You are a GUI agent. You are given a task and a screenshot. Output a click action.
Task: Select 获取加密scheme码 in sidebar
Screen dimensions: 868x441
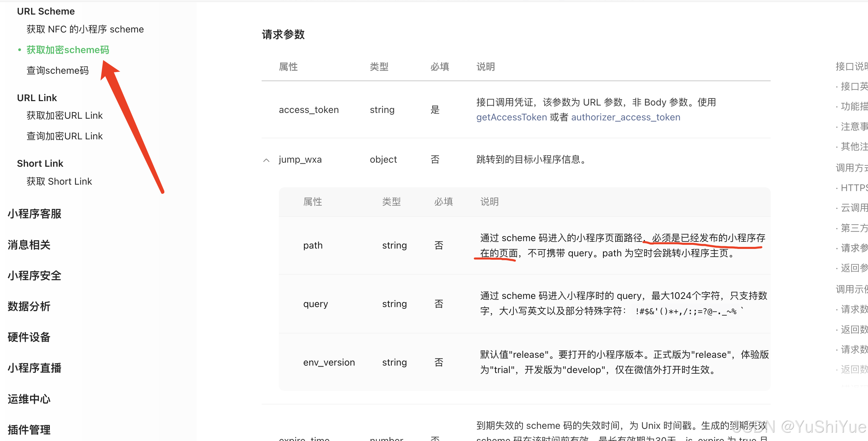(x=68, y=50)
